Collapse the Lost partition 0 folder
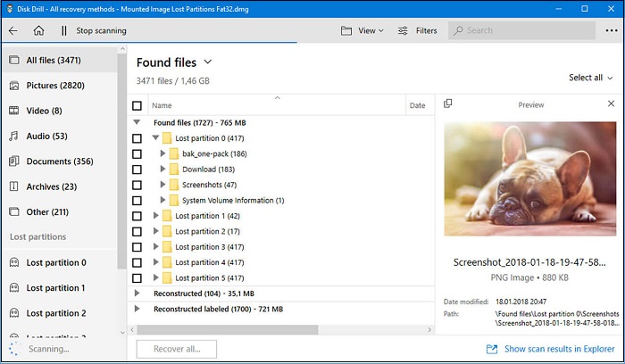 tap(155, 137)
